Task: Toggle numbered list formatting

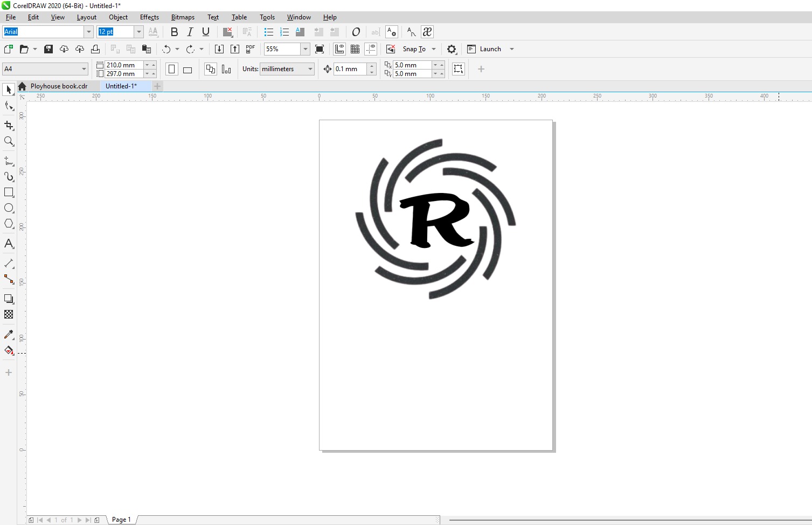Action: tap(284, 32)
